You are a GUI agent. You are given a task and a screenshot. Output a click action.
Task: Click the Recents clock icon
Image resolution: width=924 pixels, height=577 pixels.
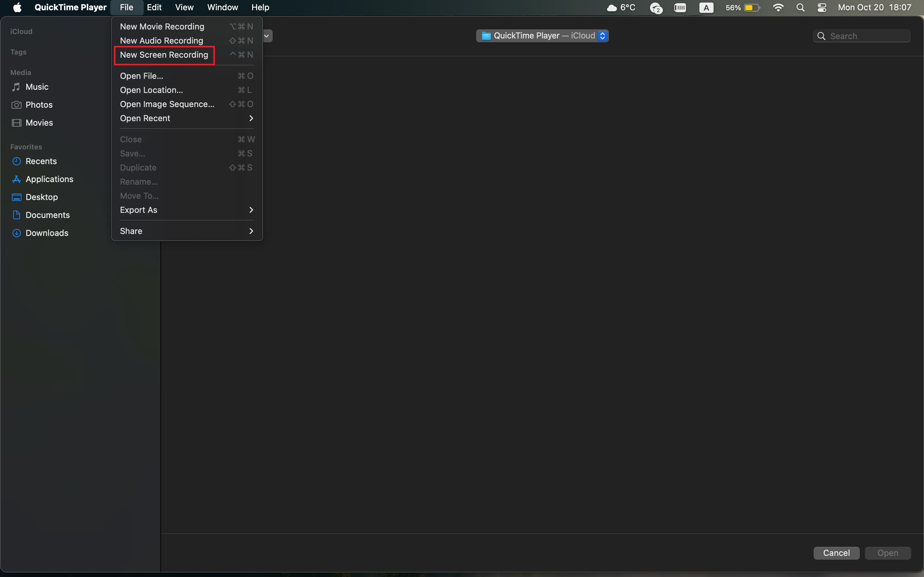click(x=16, y=162)
